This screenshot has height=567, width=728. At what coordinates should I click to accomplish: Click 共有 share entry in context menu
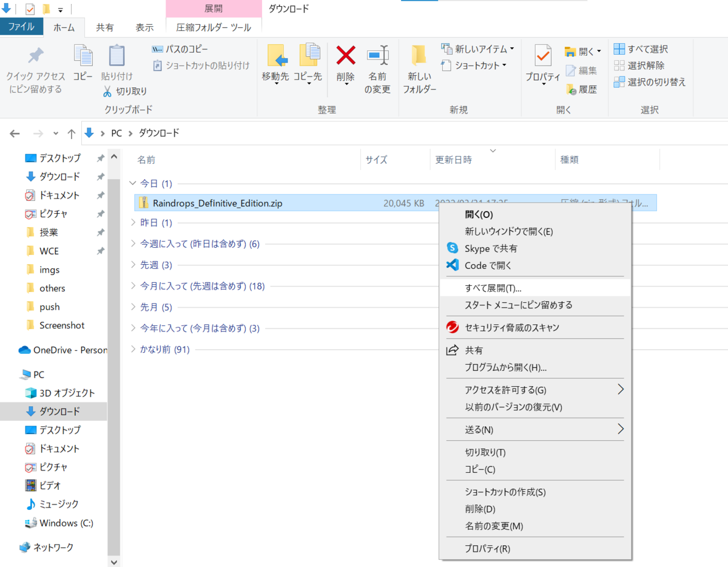[534, 350]
